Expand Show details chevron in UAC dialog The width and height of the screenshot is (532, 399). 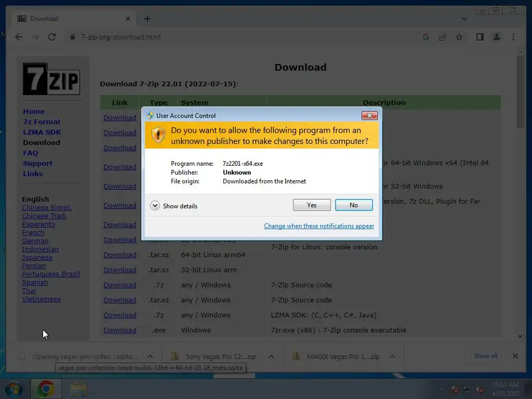(x=155, y=206)
